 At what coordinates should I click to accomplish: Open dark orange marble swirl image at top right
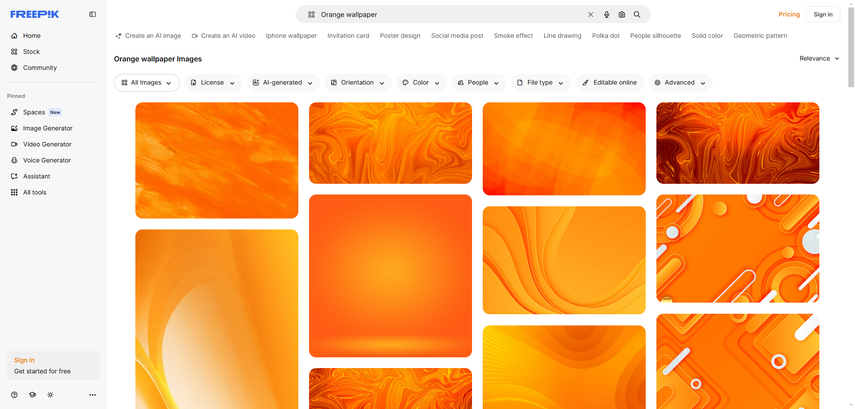[x=738, y=143]
